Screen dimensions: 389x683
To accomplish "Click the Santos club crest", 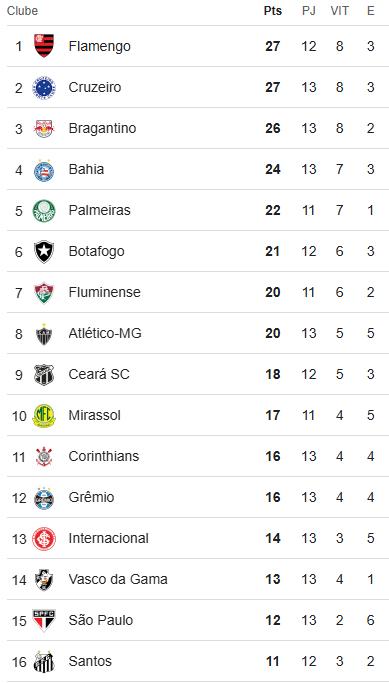I will (44, 662).
